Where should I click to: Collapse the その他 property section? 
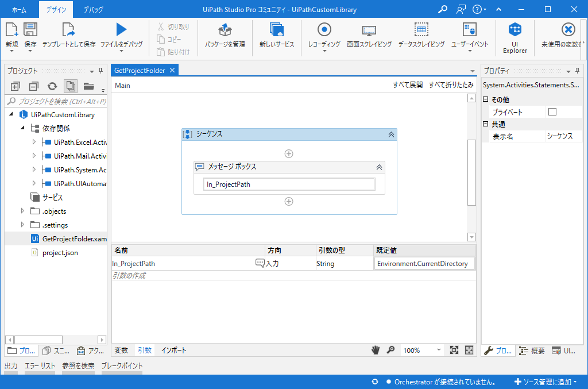(x=485, y=99)
